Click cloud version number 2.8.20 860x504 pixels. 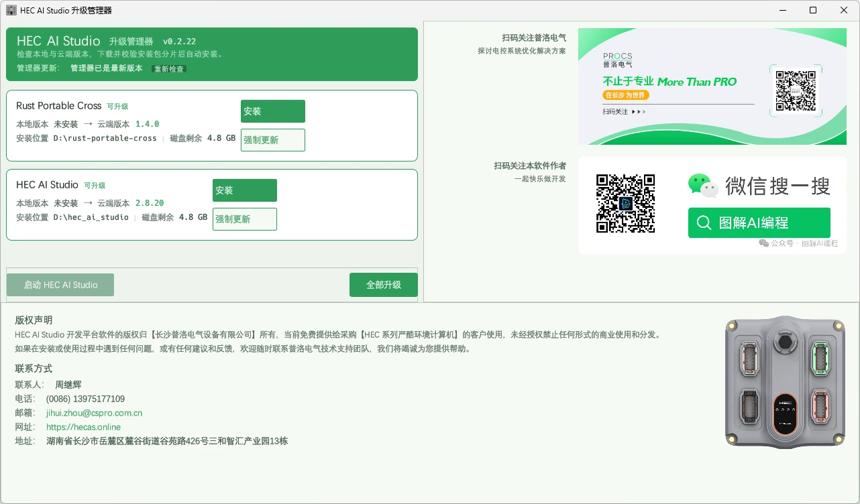point(150,203)
